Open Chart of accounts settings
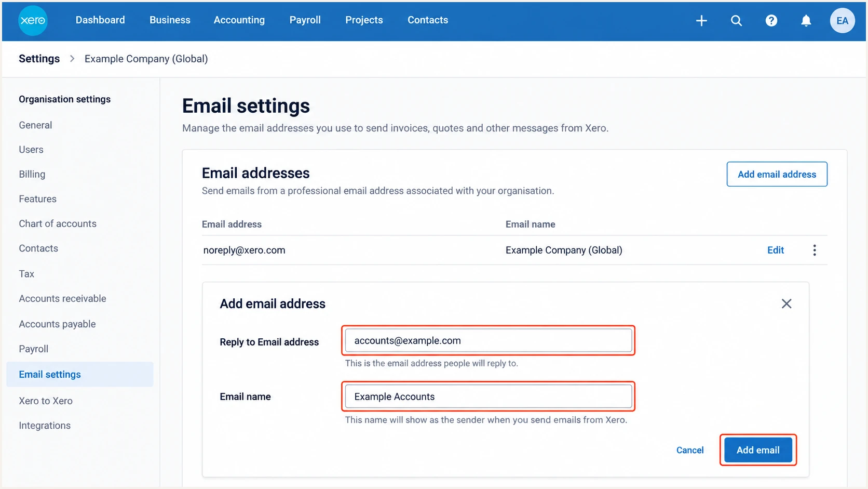Image resolution: width=868 pixels, height=489 pixels. tap(58, 224)
